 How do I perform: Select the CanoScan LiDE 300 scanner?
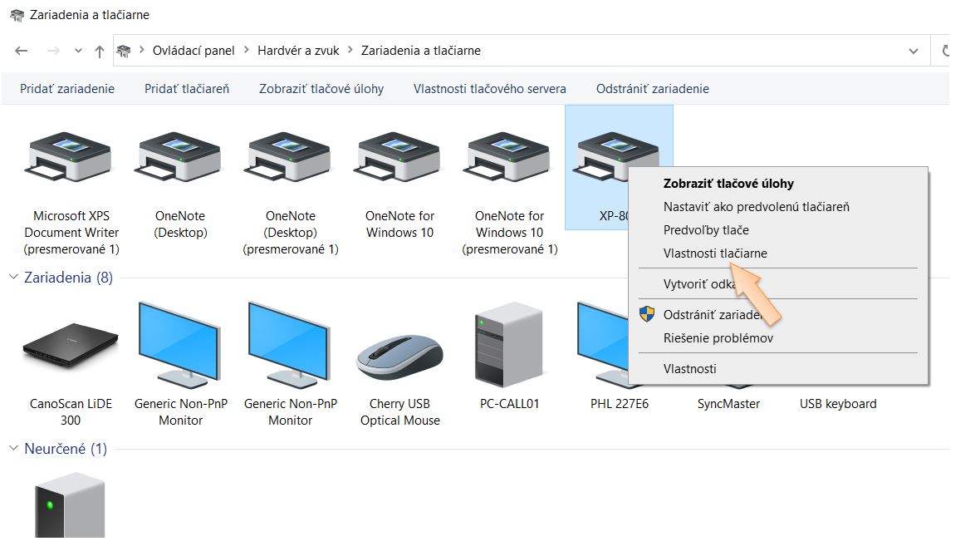[x=71, y=347]
